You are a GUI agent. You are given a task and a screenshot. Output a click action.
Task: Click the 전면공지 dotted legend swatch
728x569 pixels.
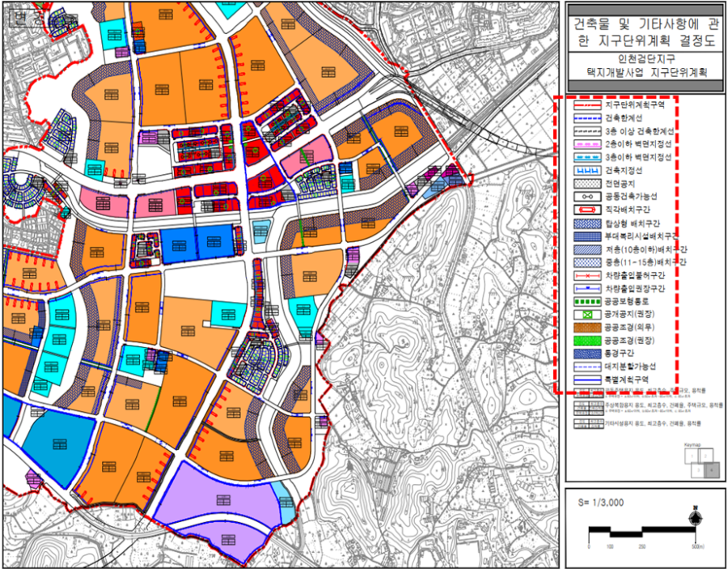coord(587,184)
